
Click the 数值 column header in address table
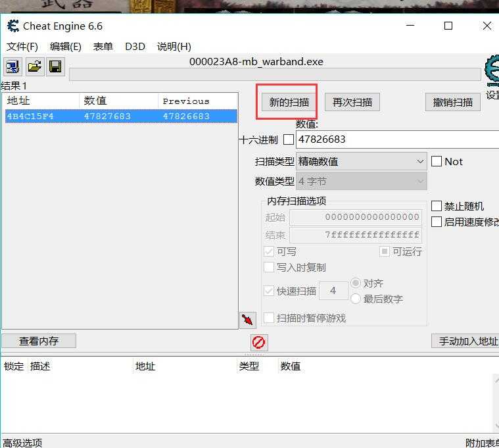click(x=290, y=366)
